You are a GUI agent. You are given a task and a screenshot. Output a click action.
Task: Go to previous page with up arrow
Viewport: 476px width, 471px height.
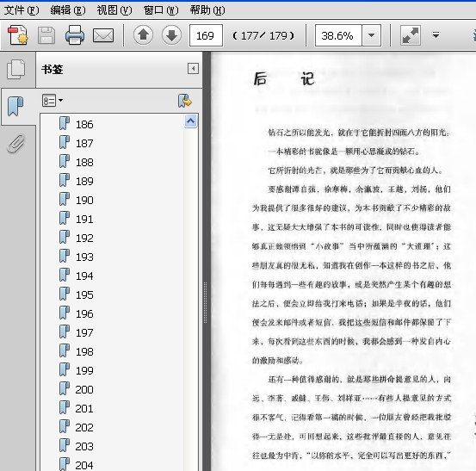[x=143, y=35]
